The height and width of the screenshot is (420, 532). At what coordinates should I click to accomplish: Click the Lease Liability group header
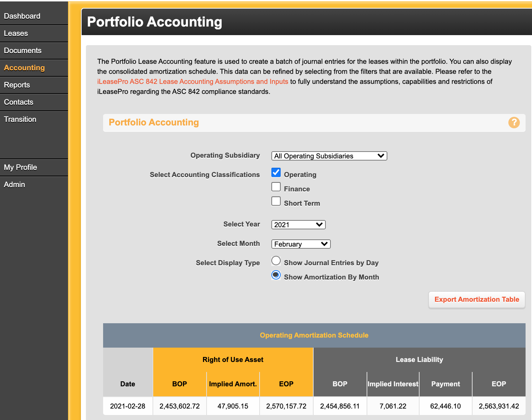point(419,359)
